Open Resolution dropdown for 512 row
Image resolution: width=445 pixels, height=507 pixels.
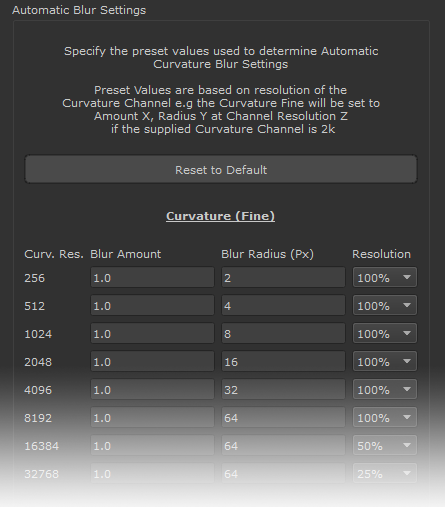pos(385,305)
